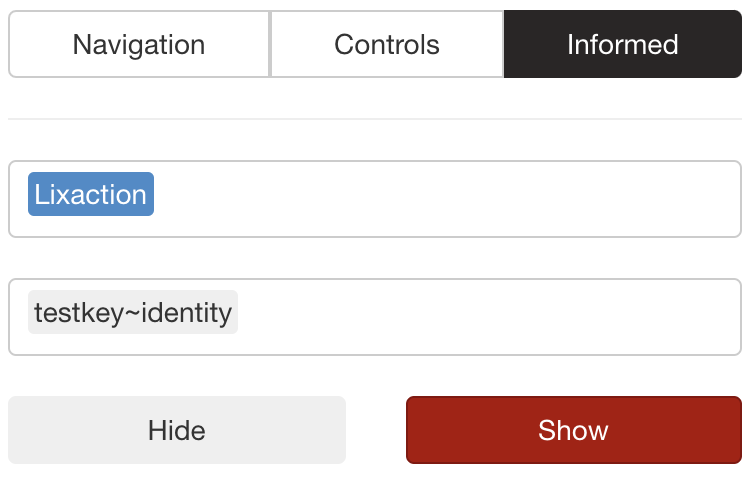The image size is (752, 478).
Task: Focus the input field containing testkey~identity
Action: tap(490, 317)
